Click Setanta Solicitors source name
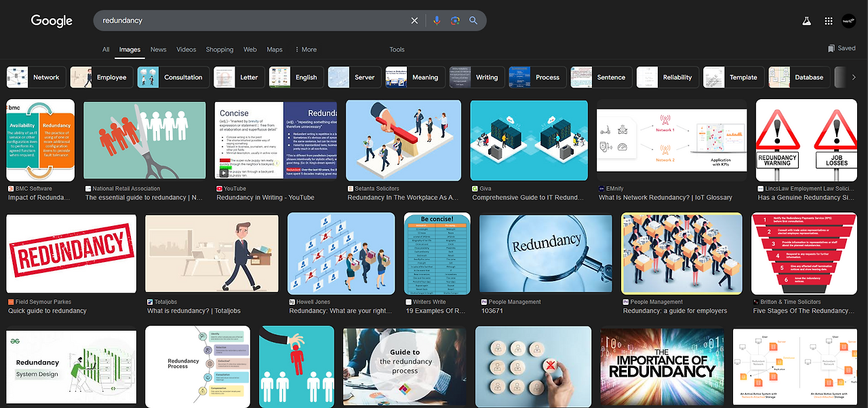The image size is (868, 408). pyautogui.click(x=377, y=189)
